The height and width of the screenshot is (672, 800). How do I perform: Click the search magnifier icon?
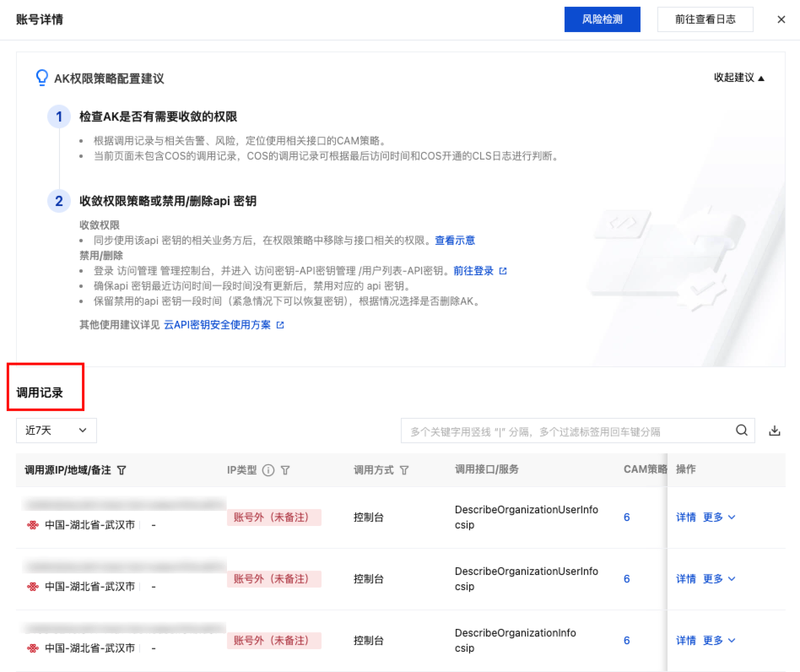pos(741,431)
